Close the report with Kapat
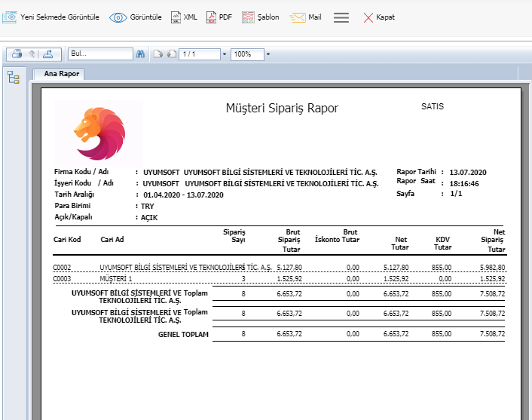 (378, 17)
